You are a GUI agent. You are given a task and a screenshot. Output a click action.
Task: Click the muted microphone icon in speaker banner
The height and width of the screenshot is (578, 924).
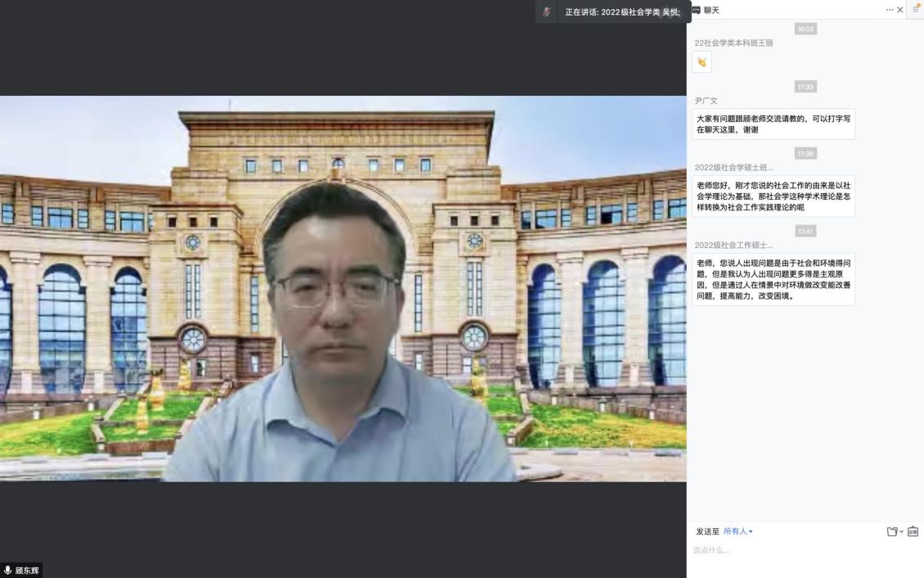(547, 11)
